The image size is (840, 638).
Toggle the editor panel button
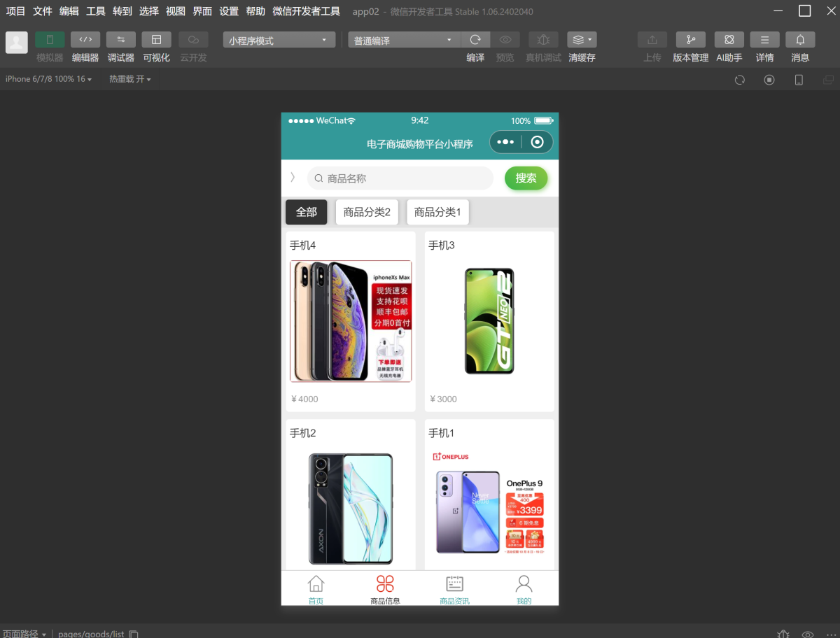(85, 40)
